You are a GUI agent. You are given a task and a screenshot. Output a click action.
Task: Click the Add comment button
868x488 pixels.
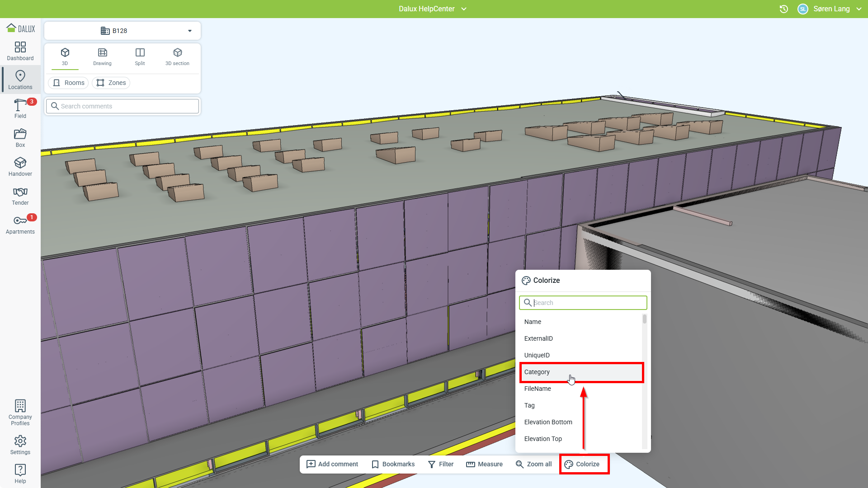coord(332,464)
